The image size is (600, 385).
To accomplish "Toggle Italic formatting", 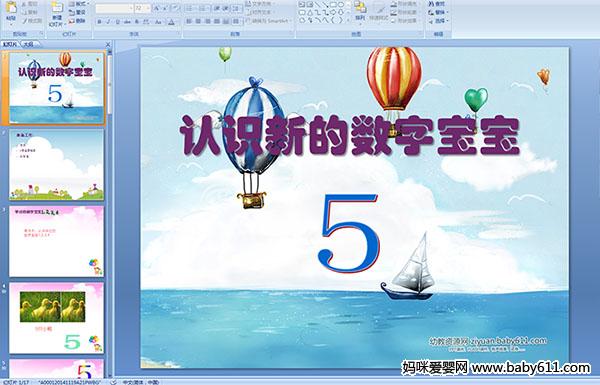I will pyautogui.click(x=108, y=22).
